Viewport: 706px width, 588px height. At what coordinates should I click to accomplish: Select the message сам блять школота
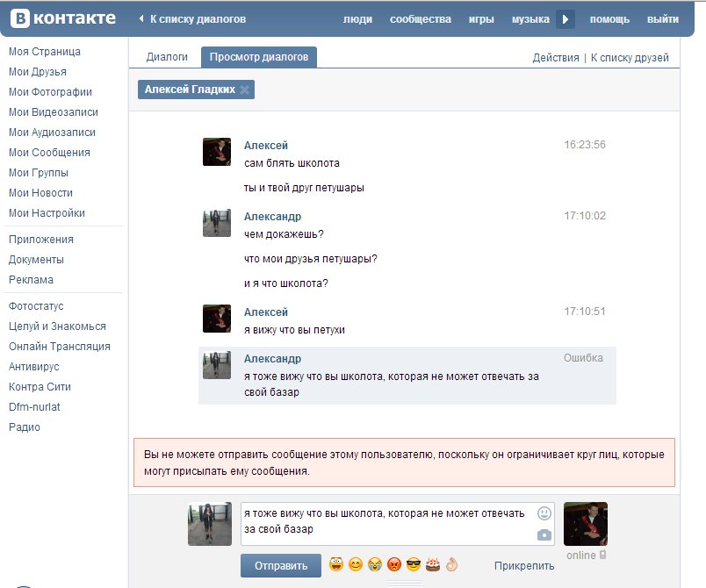(292, 163)
